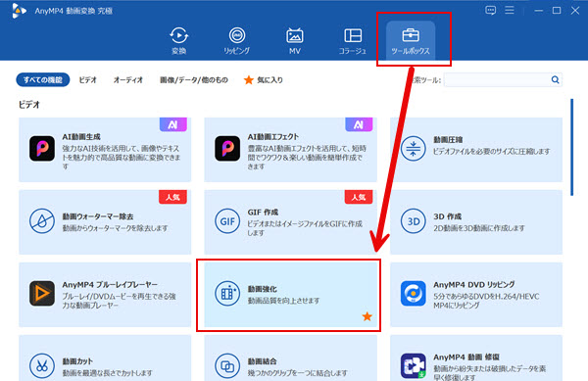Click the 動画結合 title text

[262, 361]
